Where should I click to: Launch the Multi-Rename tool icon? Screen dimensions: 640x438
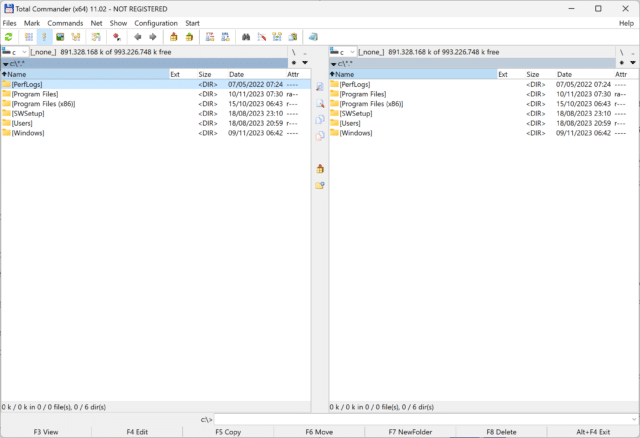[262, 37]
